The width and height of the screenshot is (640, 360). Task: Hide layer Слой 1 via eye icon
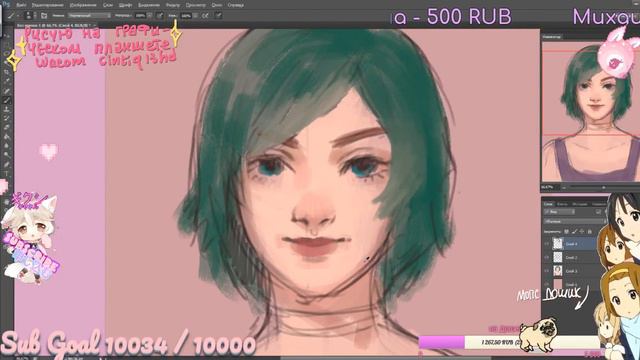coord(547,284)
